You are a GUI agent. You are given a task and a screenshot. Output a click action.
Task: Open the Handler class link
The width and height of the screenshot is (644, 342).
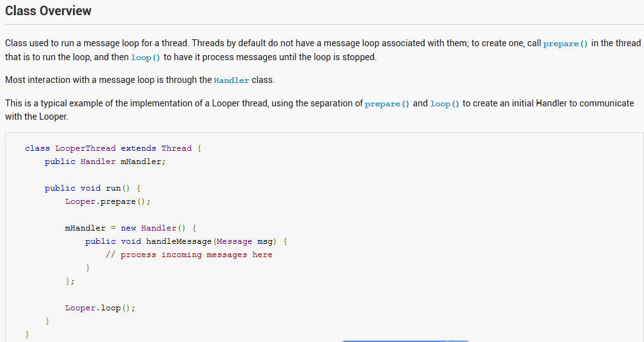[232, 80]
